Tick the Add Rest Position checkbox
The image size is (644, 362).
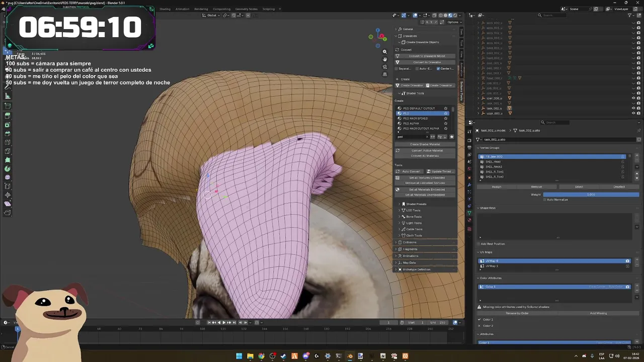pyautogui.click(x=478, y=244)
